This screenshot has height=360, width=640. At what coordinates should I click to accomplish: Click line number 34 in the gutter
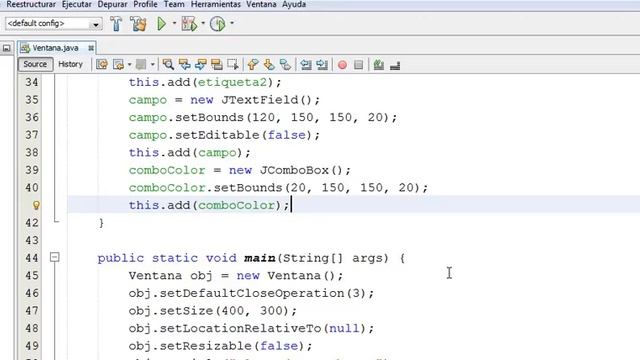coord(32,82)
